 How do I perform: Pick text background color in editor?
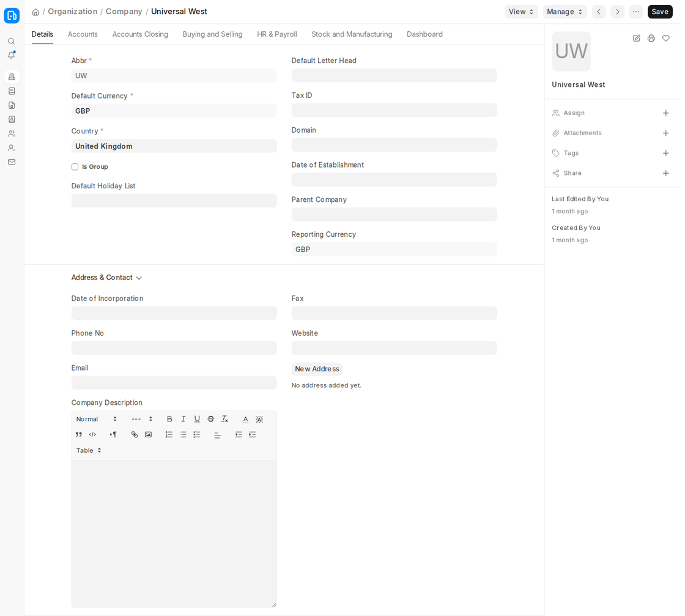[259, 419]
